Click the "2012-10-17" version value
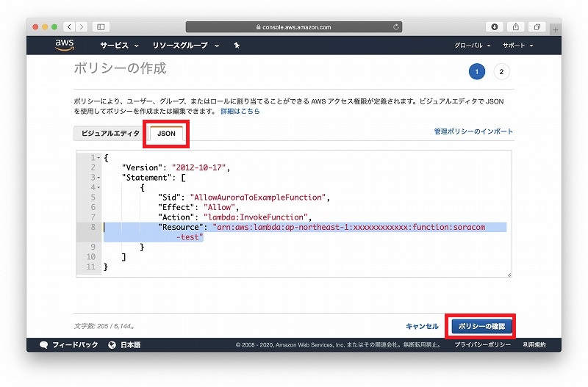Screen dimensions: 588x387 click(199, 168)
